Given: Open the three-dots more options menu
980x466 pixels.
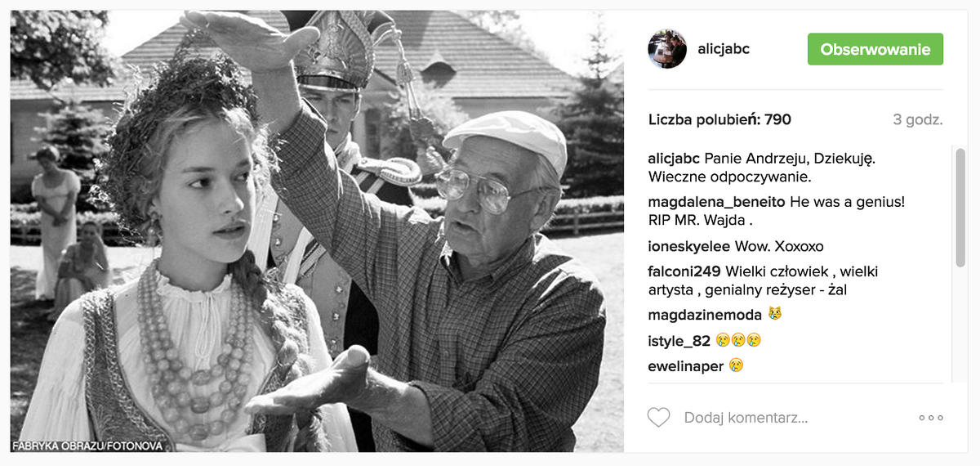Looking at the screenshot, I should (x=931, y=418).
